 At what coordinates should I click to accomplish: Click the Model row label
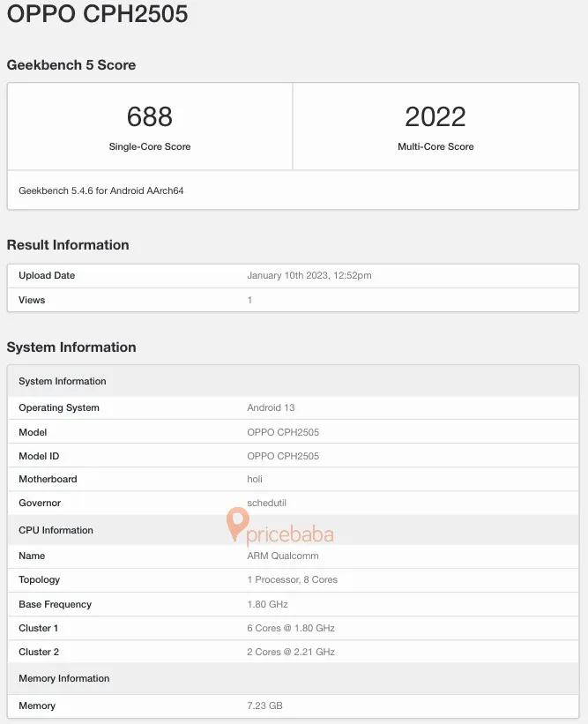pyautogui.click(x=33, y=432)
